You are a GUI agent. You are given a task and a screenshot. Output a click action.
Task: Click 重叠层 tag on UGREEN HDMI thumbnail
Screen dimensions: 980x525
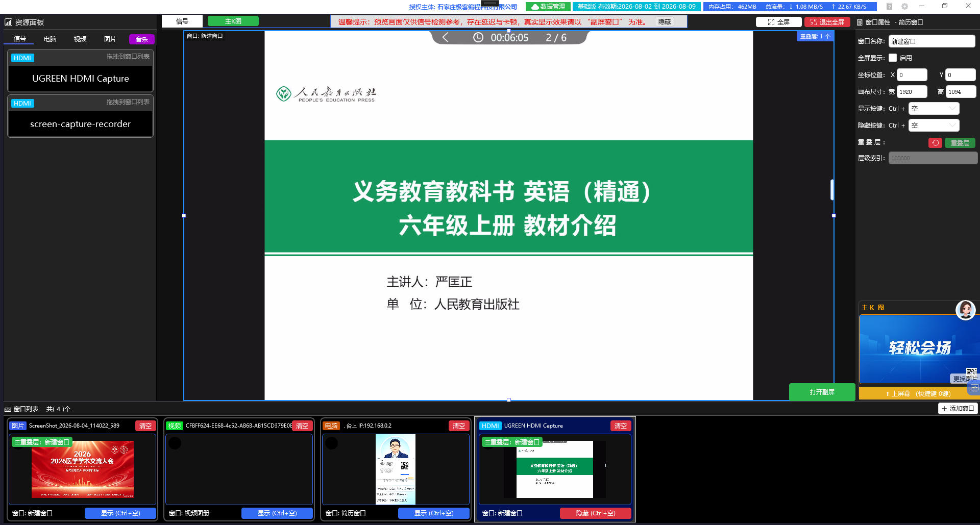pyautogui.click(x=512, y=442)
